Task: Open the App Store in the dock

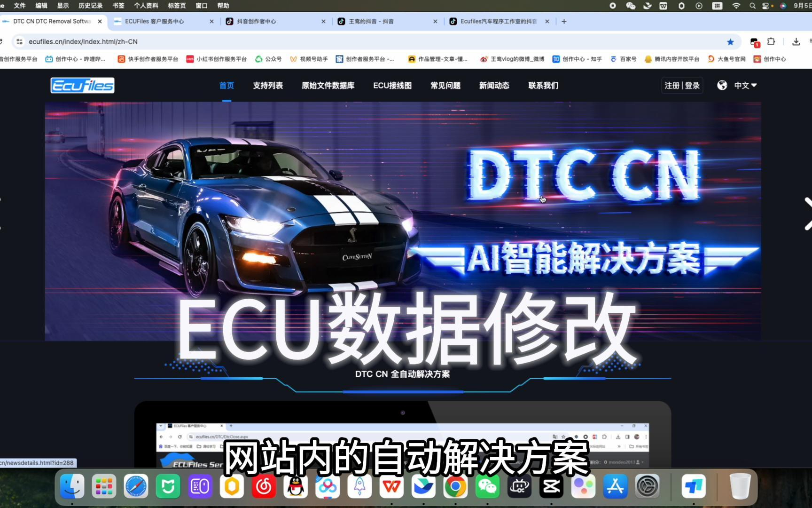Action: coord(615,486)
